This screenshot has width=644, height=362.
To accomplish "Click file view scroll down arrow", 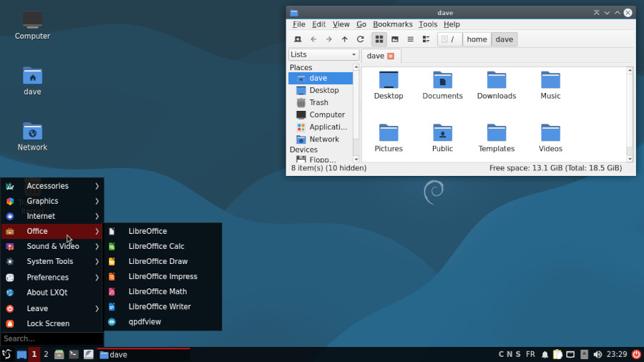I will (x=630, y=159).
